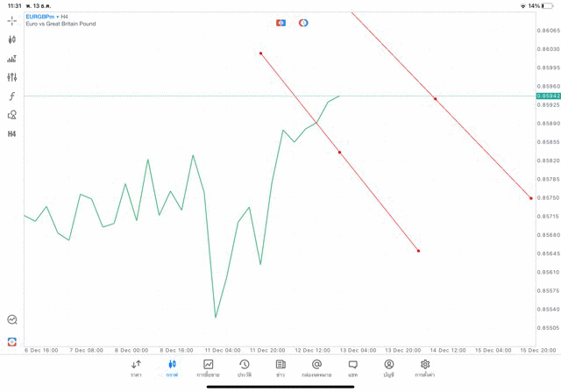Screen dimensions: 561x392
Task: Open the H4 timeframe selector in sidebar
Action: (12, 134)
